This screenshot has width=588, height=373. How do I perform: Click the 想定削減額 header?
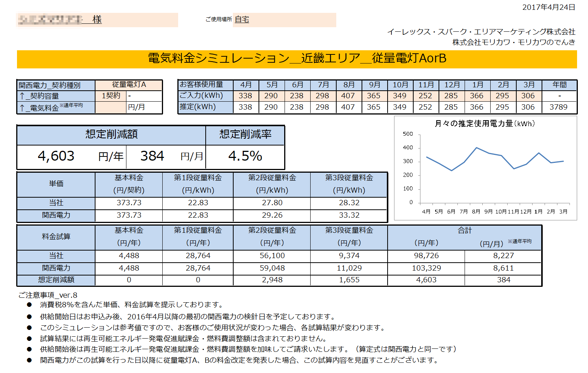(x=111, y=135)
